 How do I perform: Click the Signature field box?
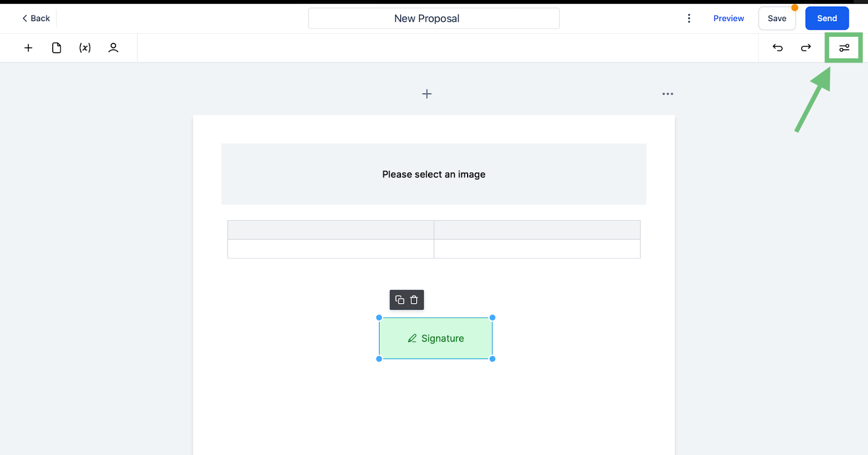point(436,338)
